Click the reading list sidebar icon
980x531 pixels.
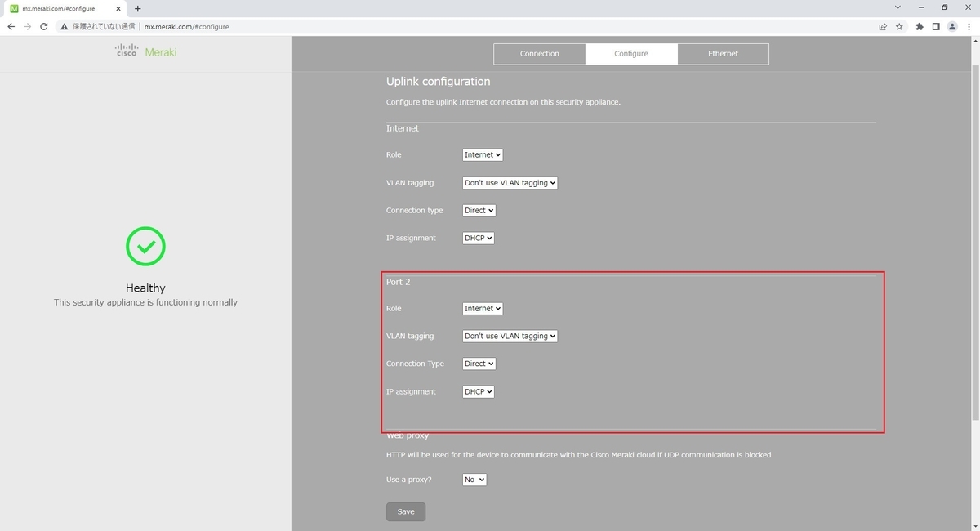click(x=934, y=26)
